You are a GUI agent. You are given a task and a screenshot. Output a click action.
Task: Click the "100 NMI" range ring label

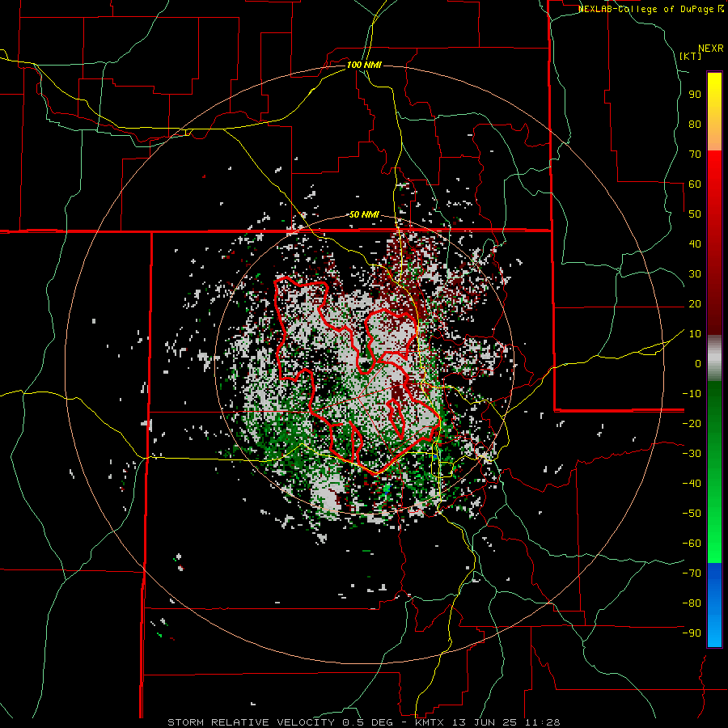364,65
